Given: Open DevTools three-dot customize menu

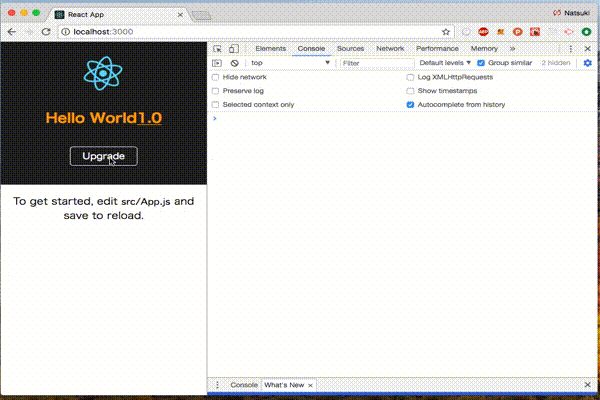Looking at the screenshot, I should click(x=571, y=49).
